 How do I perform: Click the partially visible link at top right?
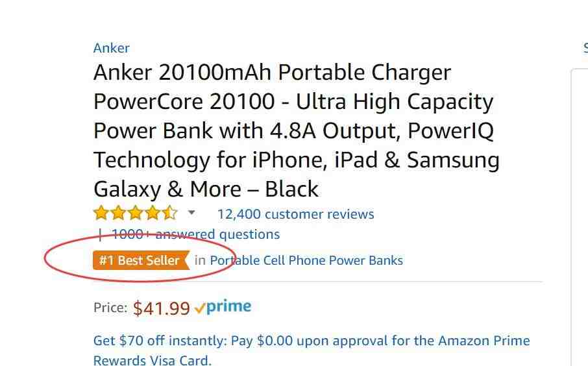(585, 48)
